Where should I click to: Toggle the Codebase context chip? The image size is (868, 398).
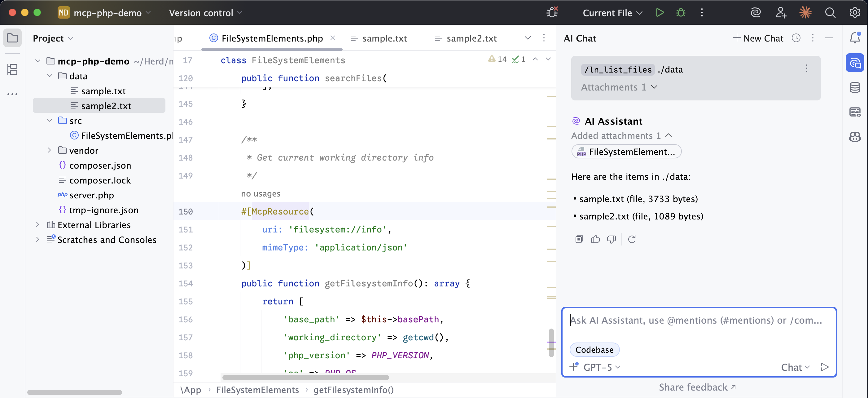click(594, 349)
